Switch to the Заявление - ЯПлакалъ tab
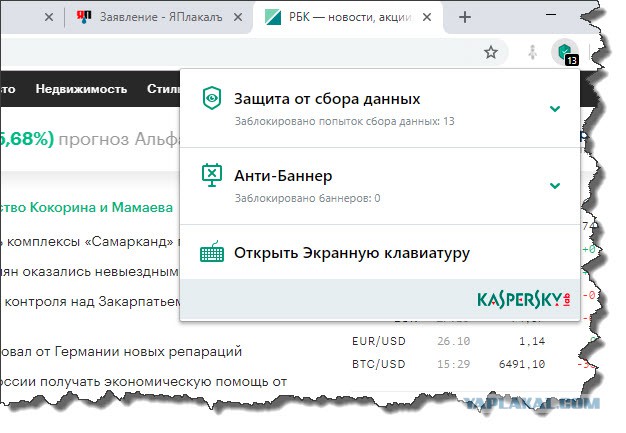The height and width of the screenshot is (433, 626). coord(160,17)
